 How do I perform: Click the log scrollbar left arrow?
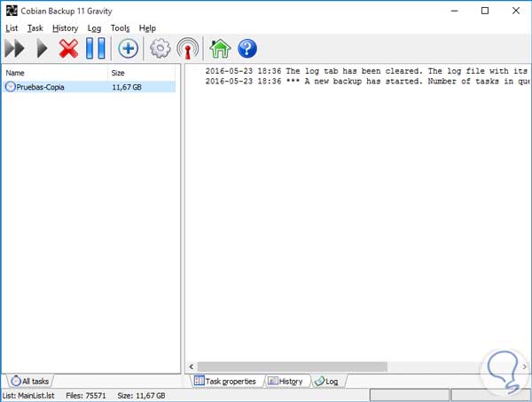(x=192, y=367)
